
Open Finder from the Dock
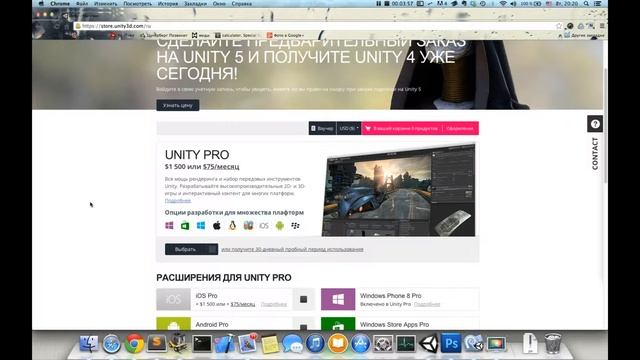click(89, 344)
